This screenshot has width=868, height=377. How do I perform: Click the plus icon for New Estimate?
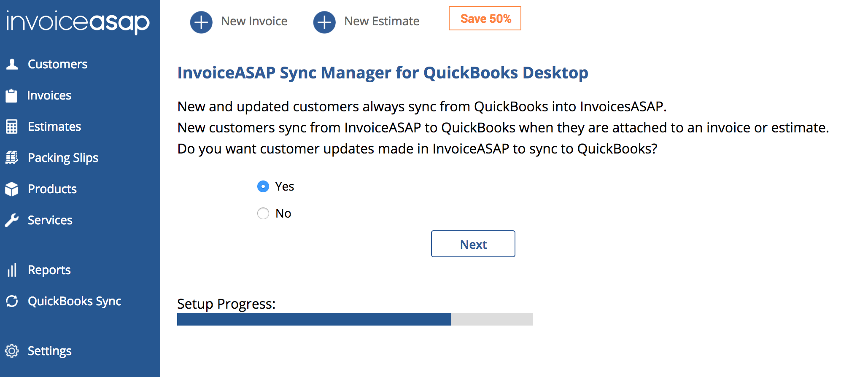(324, 22)
